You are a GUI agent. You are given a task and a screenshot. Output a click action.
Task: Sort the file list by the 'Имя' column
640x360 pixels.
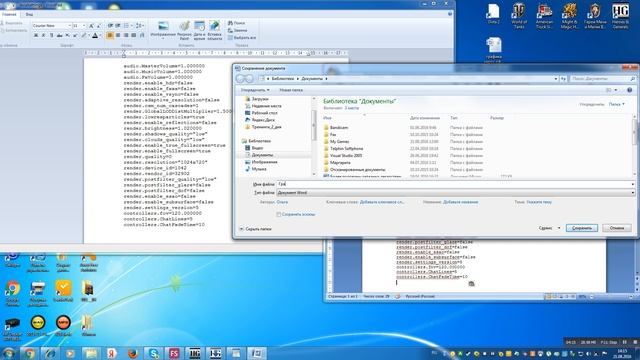327,118
